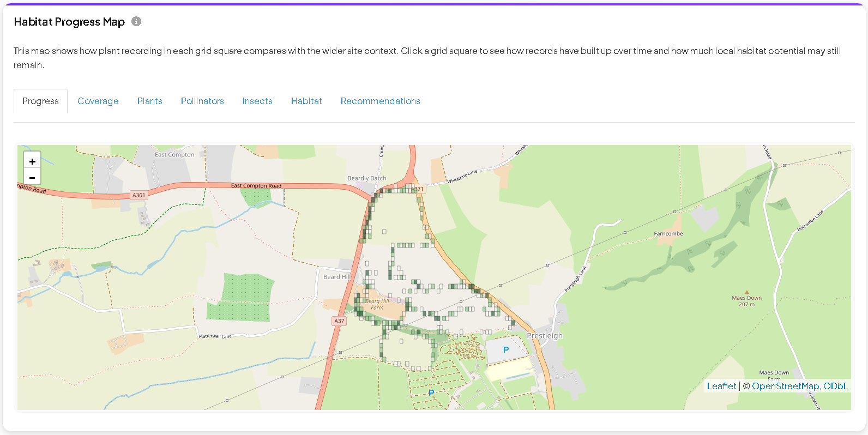Click the A361 road shield marker
Screen dimensions: 868x435
point(139,195)
